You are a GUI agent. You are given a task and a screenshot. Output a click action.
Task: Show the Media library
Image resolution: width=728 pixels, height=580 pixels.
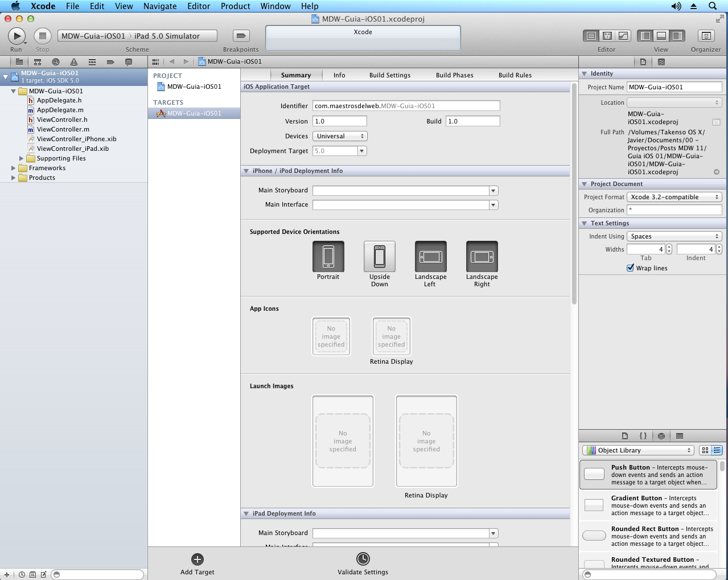680,436
